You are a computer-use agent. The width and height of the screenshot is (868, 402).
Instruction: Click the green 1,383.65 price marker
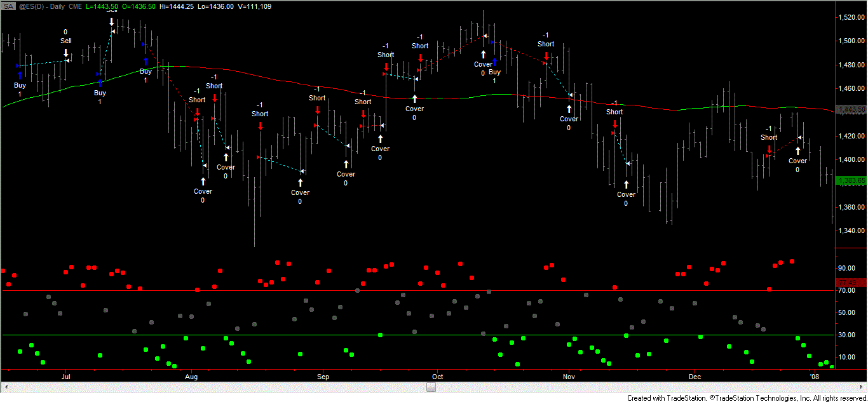pyautogui.click(x=851, y=180)
